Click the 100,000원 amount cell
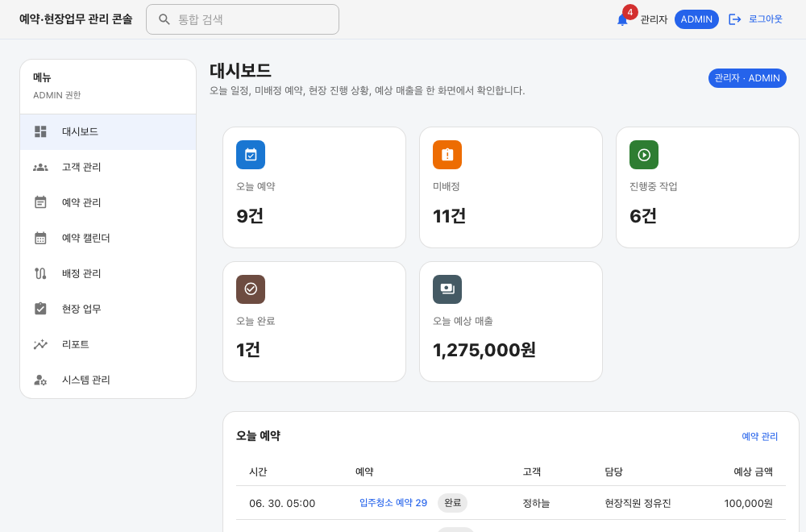The height and width of the screenshot is (532, 806). click(749, 503)
